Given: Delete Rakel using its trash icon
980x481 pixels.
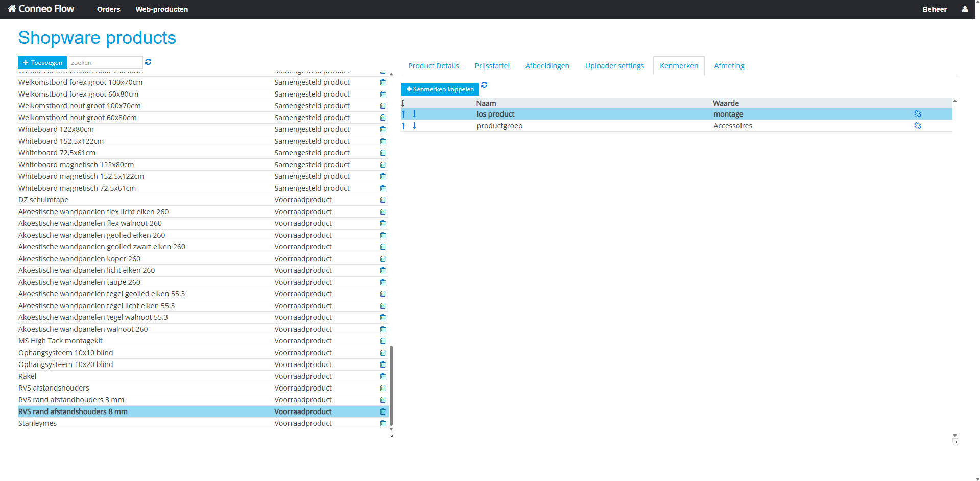Looking at the screenshot, I should click(383, 376).
